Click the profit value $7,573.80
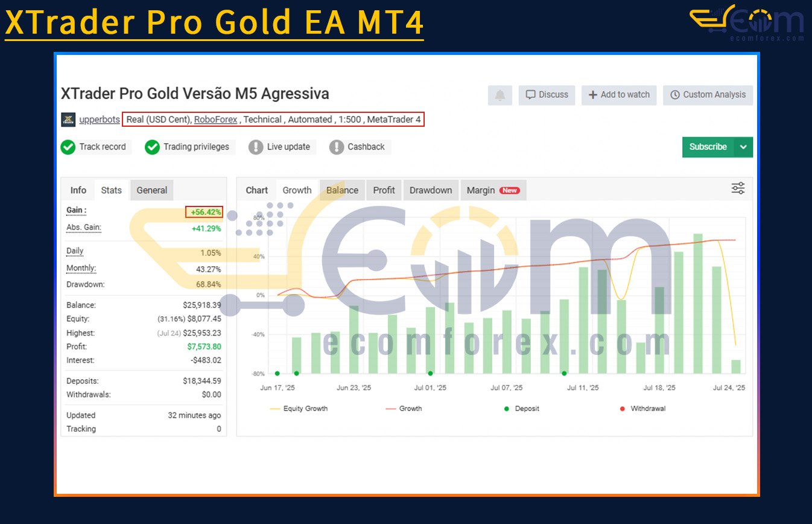 [x=205, y=347]
